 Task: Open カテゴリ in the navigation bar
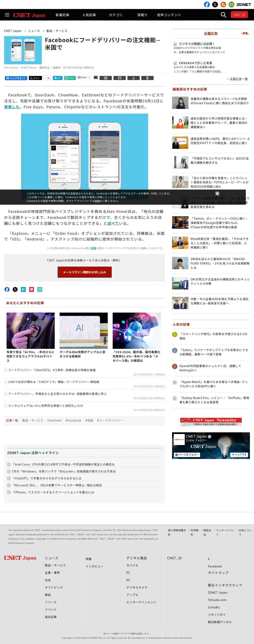pyautogui.click(x=116, y=15)
